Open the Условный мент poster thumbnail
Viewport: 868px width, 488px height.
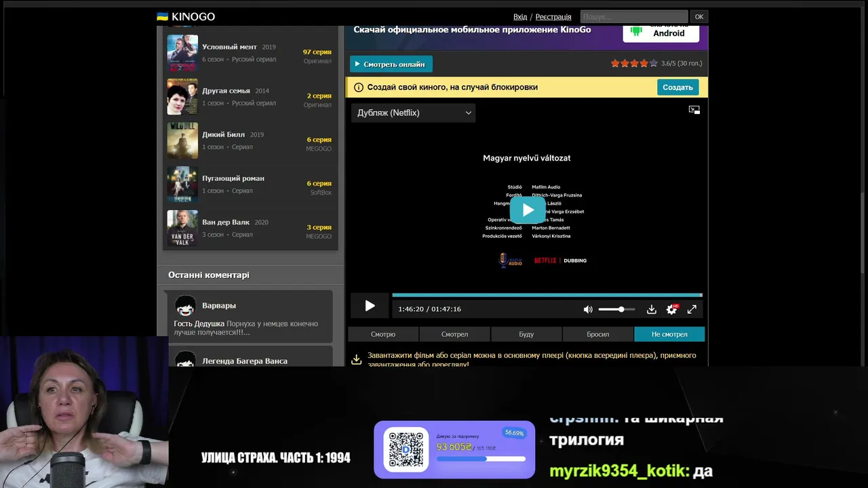182,53
